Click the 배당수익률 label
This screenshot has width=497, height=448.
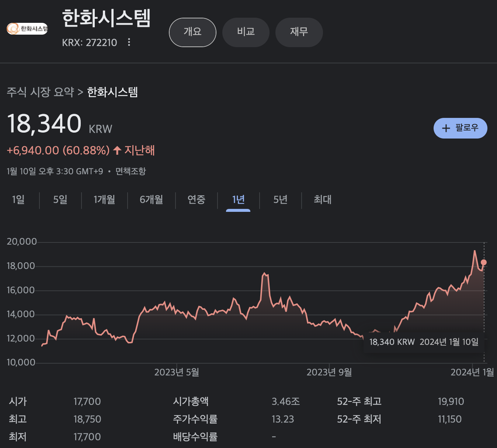[195, 437]
